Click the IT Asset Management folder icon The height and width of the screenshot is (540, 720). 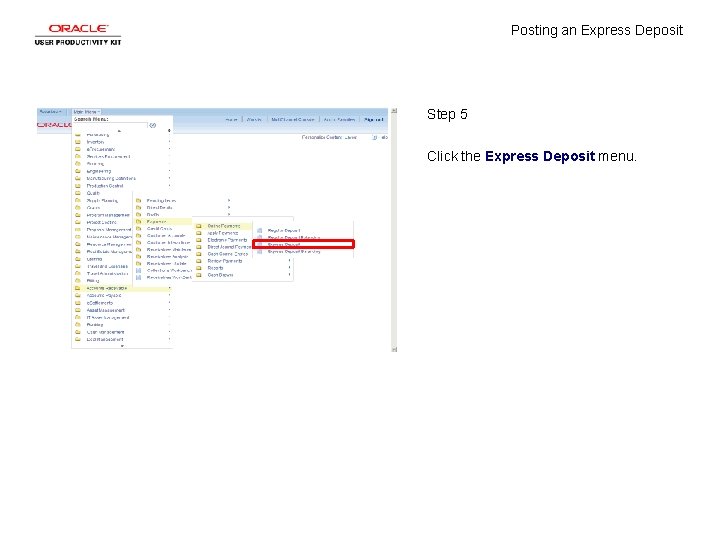[78, 317]
